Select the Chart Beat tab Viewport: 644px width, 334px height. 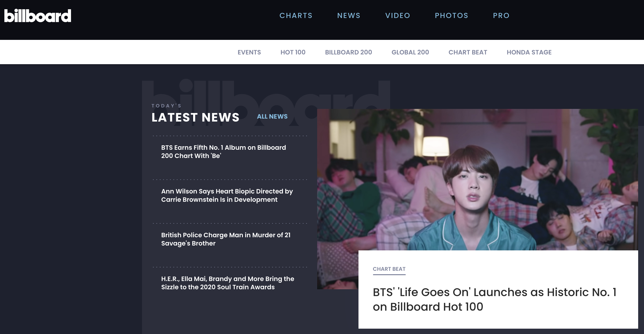point(467,52)
